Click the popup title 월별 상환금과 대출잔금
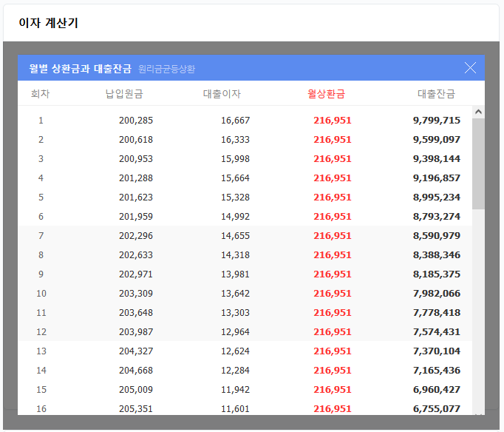 tap(80, 69)
